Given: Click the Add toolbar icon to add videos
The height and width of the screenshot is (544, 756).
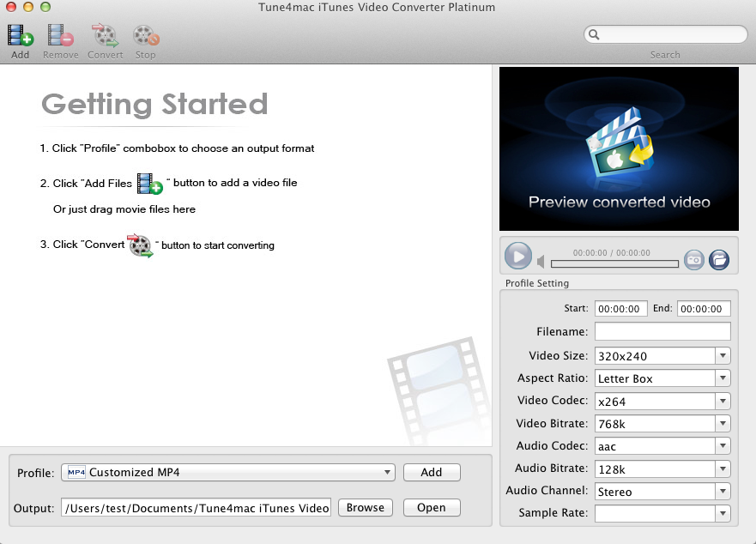Looking at the screenshot, I should click(x=19, y=36).
